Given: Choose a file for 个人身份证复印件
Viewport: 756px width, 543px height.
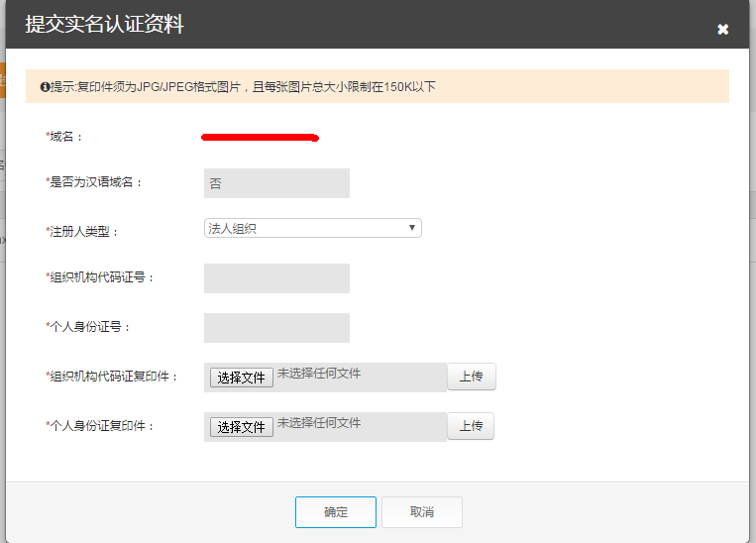Looking at the screenshot, I should [242, 427].
